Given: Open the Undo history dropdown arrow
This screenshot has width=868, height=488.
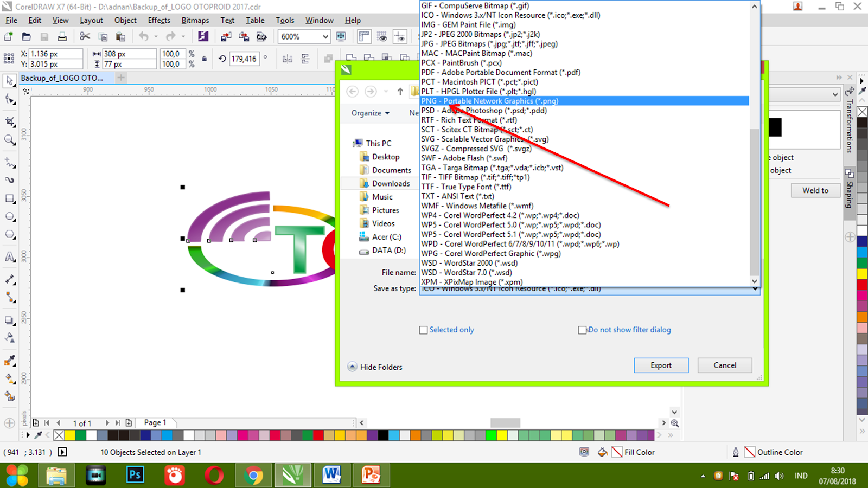Looking at the screenshot, I should click(156, 37).
